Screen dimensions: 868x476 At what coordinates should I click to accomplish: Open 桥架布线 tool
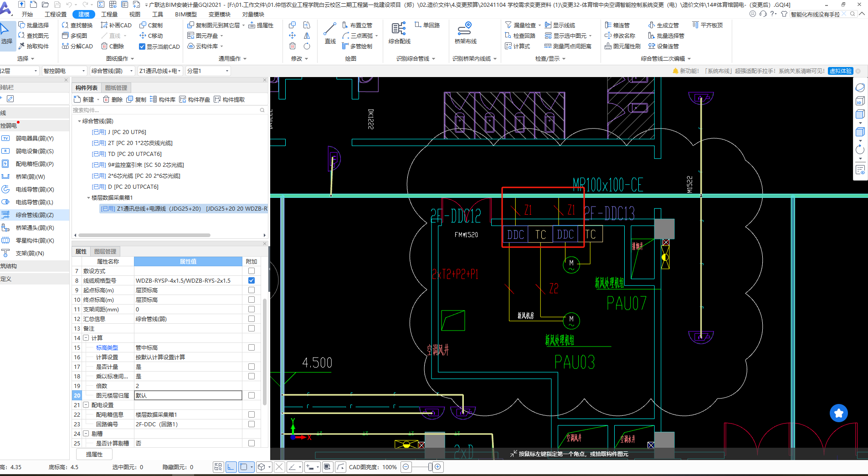(465, 33)
